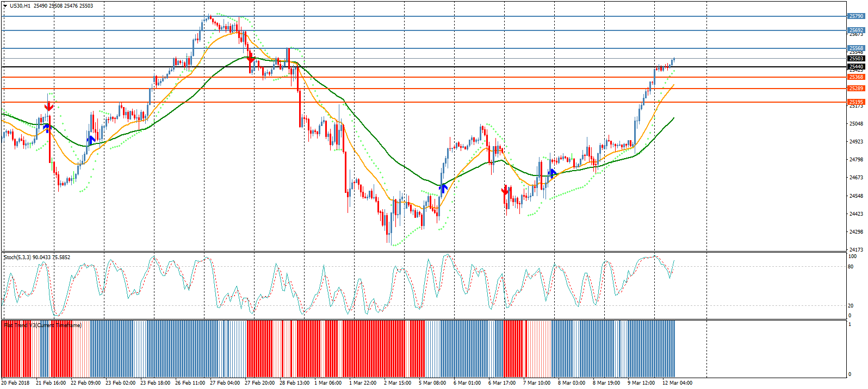Image resolution: width=868 pixels, height=389 pixels.
Task: Click the blue 25568 price level tag
Action: click(x=856, y=48)
